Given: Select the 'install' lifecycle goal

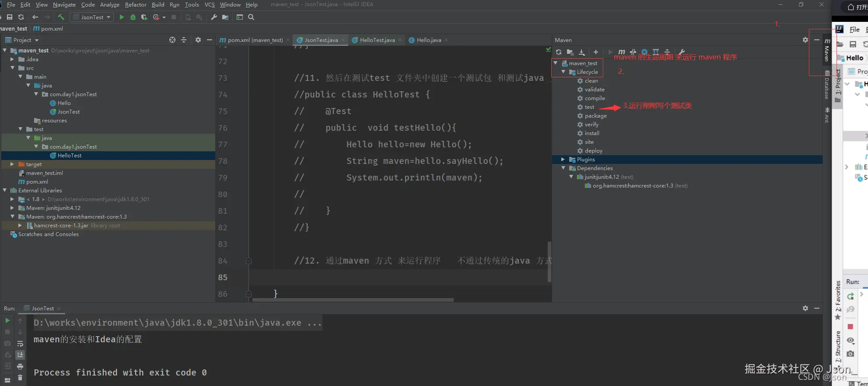Looking at the screenshot, I should coord(592,133).
